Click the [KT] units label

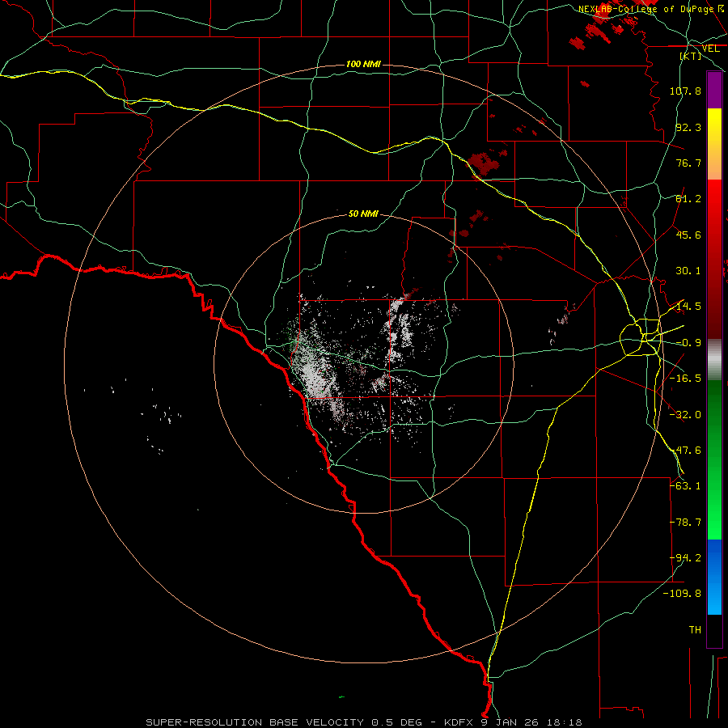pyautogui.click(x=691, y=56)
